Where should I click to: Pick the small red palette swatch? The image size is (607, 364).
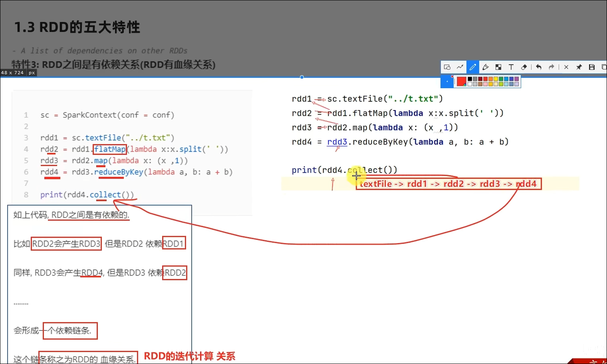coord(486,79)
